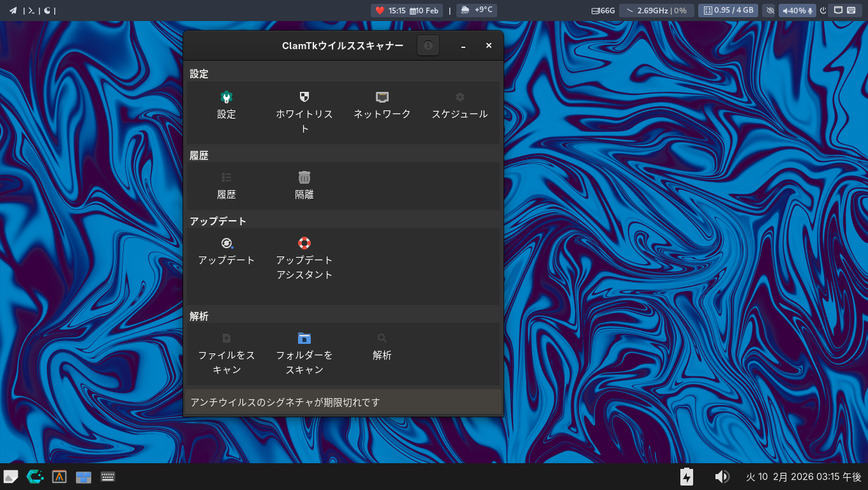Screen dimensions: 868x490
Task: Click the crescent moon icon in top bar
Action: pos(47,10)
